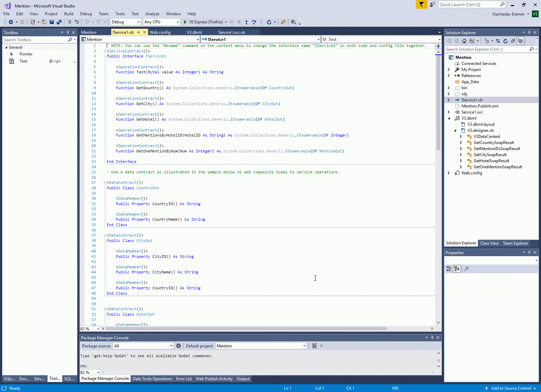The height and width of the screenshot is (392, 541).
Task: Click the notifications flag icon
Action: (421, 4)
